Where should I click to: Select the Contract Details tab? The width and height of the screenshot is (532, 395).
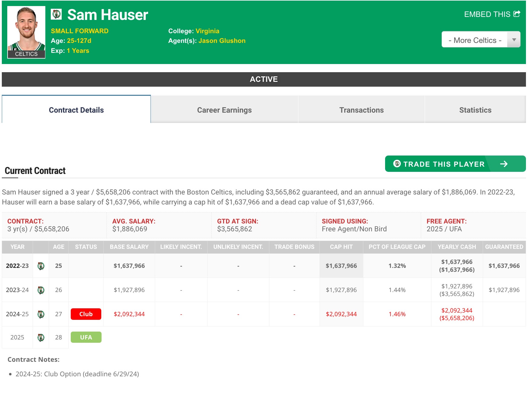pyautogui.click(x=76, y=110)
